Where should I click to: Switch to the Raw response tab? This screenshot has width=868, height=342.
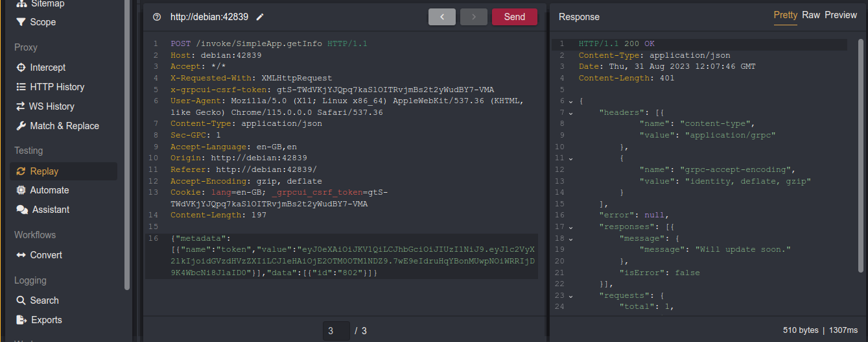coord(811,15)
